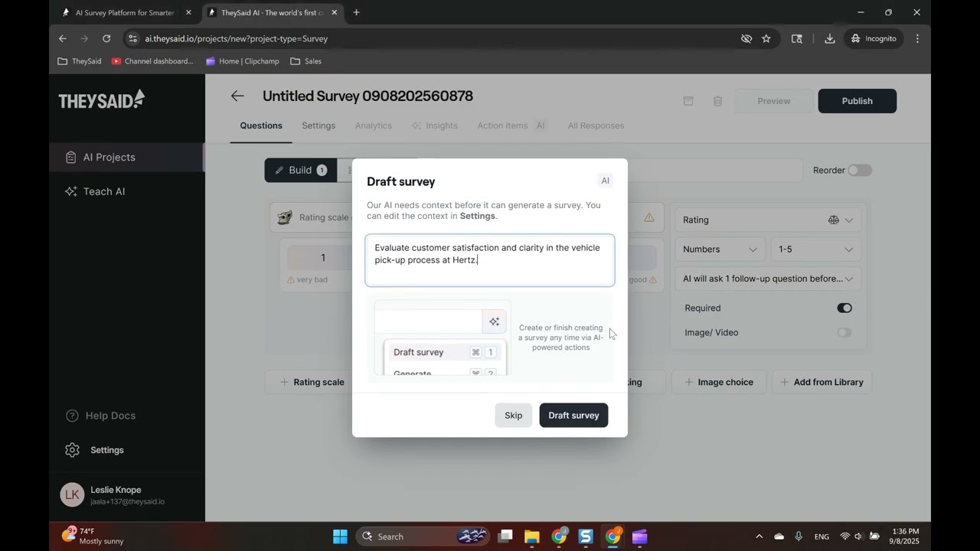The height and width of the screenshot is (551, 980).
Task: Select the Build mode tab
Action: tap(301, 170)
